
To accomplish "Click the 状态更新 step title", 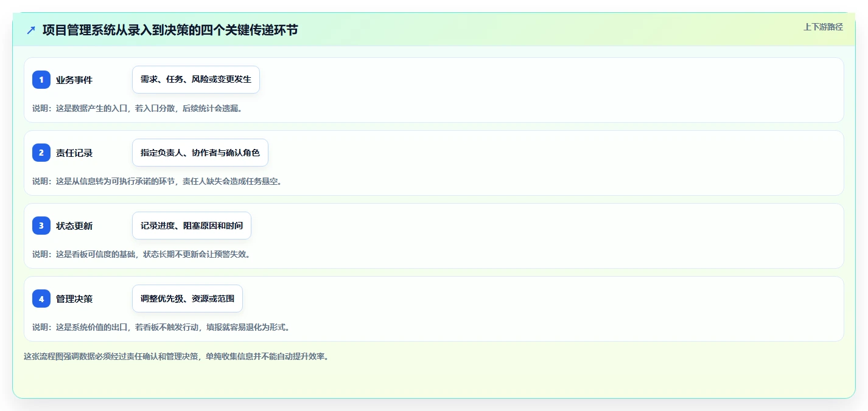I will coord(74,226).
